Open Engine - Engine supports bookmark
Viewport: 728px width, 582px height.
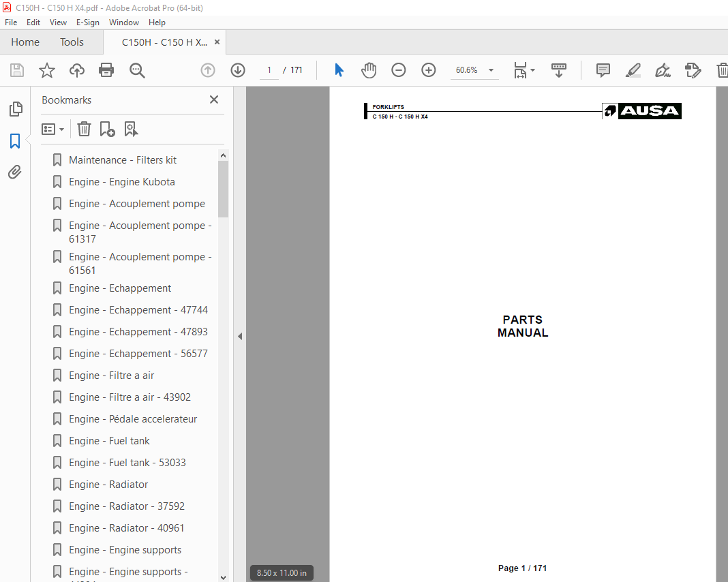[x=125, y=550]
